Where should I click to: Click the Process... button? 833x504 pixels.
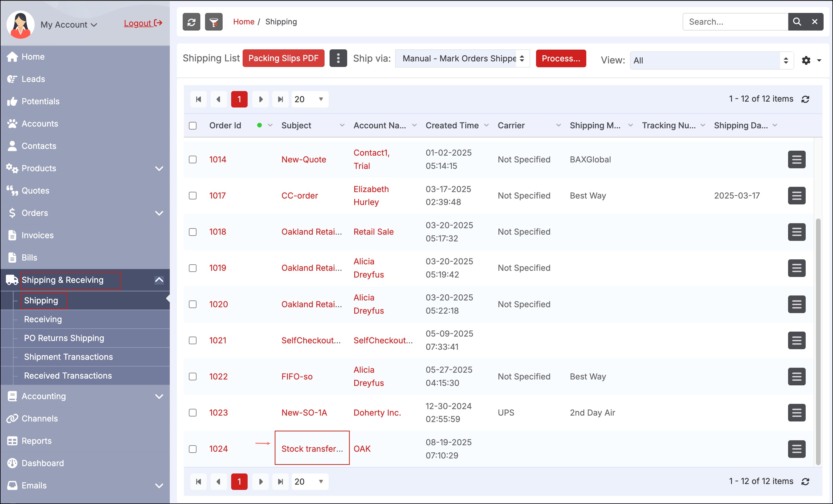click(561, 58)
